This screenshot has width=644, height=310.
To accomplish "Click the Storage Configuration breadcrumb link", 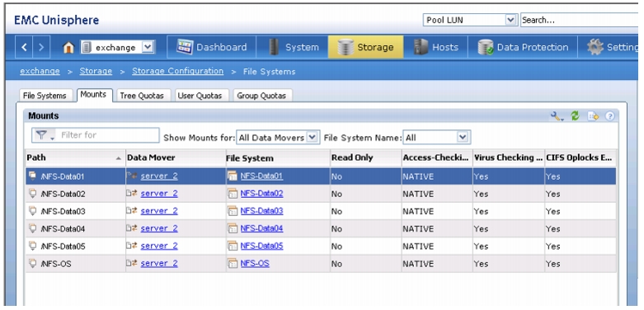I will pos(178,71).
